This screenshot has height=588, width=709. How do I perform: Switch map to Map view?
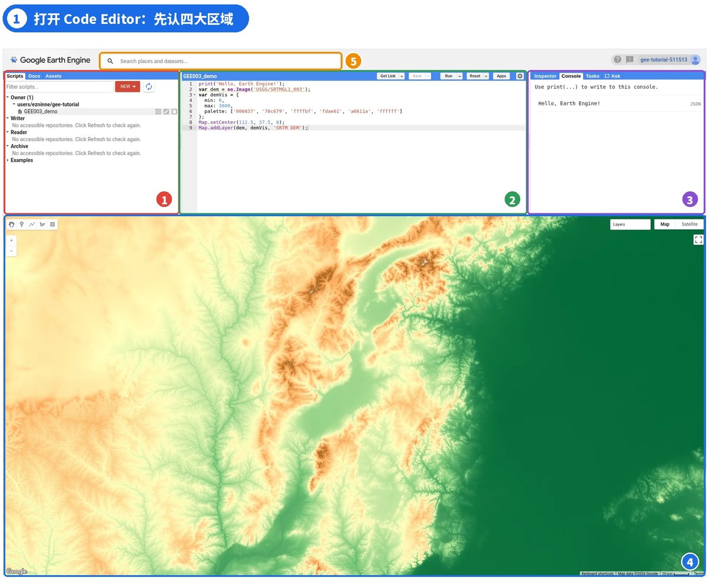665,224
